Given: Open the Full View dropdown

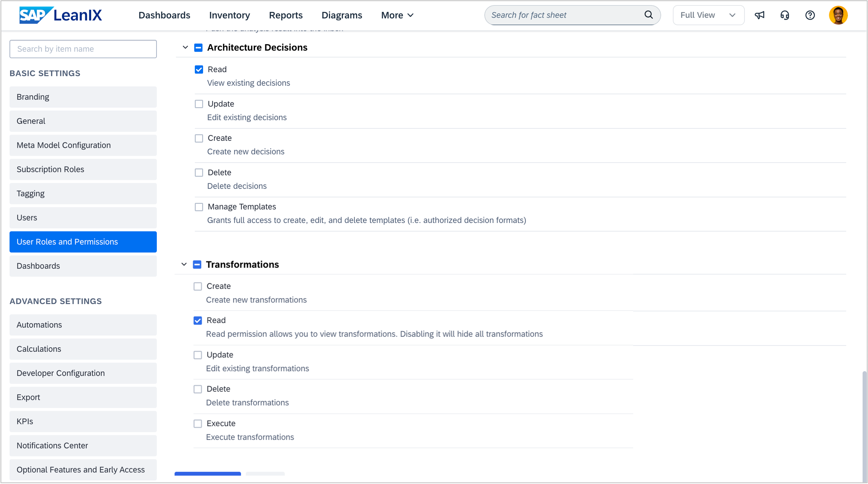Looking at the screenshot, I should pos(708,15).
